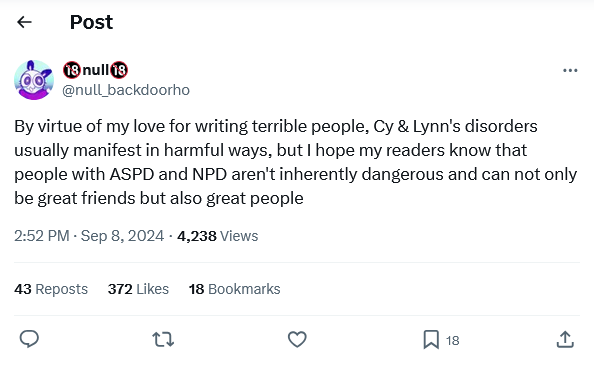Image resolution: width=594 pixels, height=368 pixels.
Task: Open the three-dots more options menu
Action: pyautogui.click(x=570, y=70)
